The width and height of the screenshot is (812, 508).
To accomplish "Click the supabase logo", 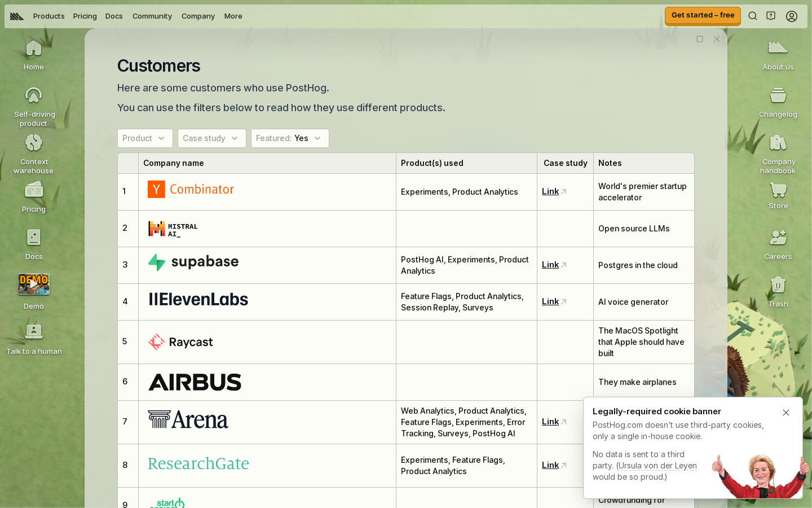I will (x=193, y=262).
